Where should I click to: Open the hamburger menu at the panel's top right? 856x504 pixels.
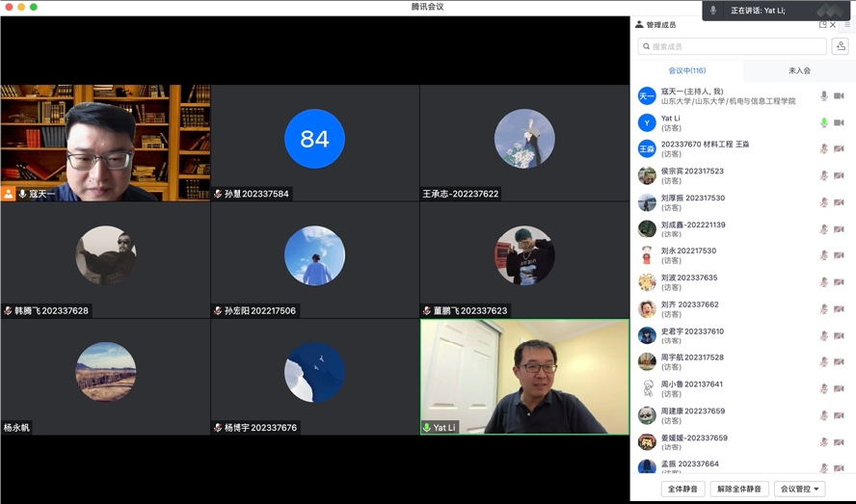coord(847,25)
